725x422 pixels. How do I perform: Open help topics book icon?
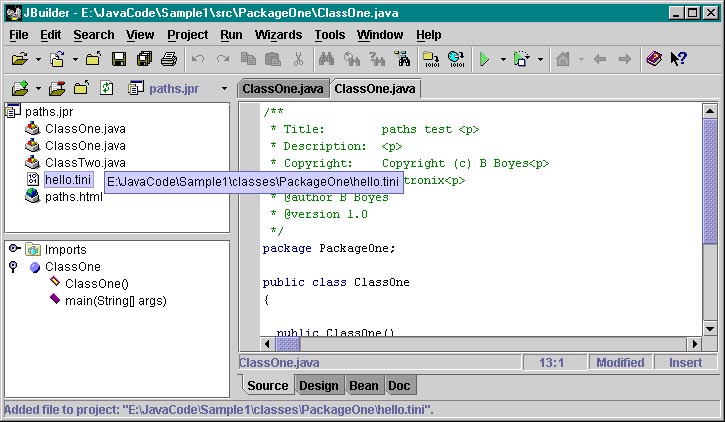(x=653, y=60)
